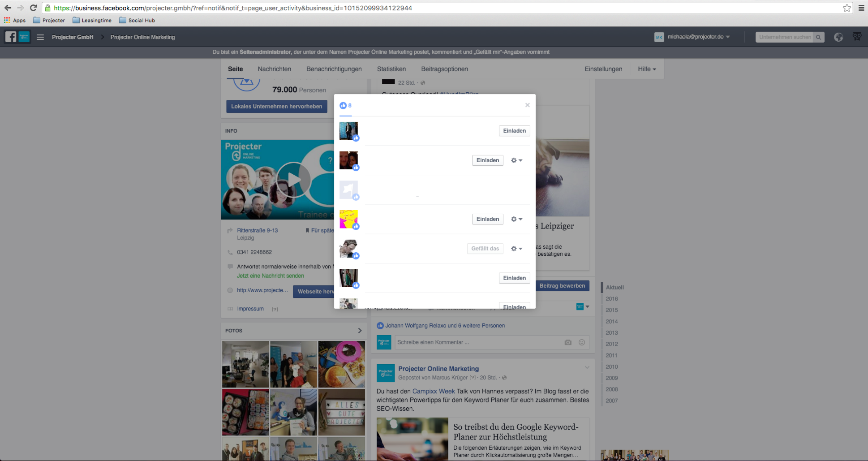Click the browser forward arrow
868x461 pixels.
point(20,8)
